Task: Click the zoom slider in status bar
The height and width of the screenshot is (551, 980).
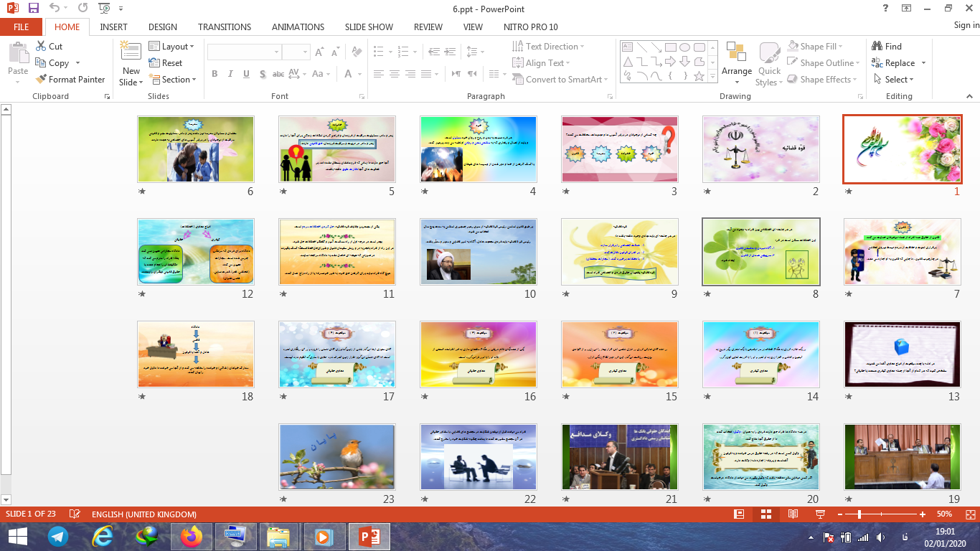Action: [859, 514]
